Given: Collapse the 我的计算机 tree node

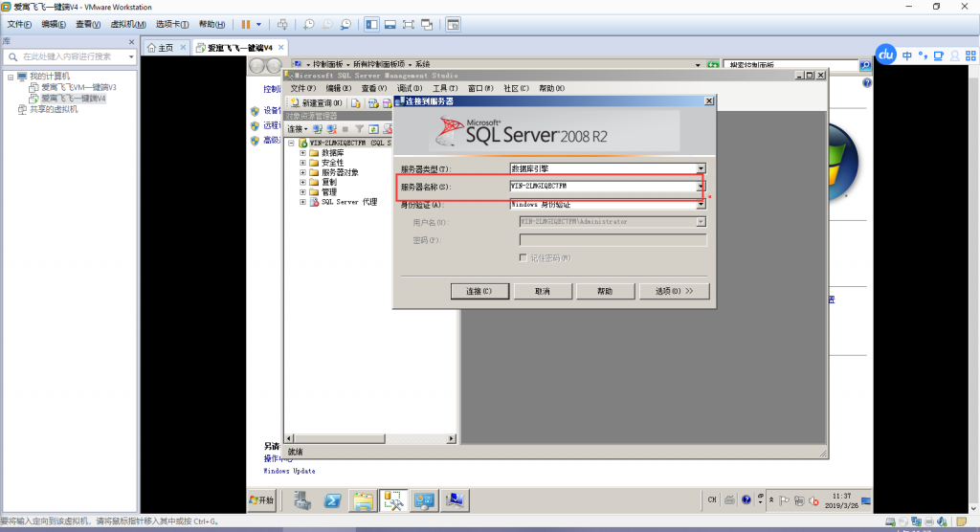Looking at the screenshot, I should pos(11,77).
